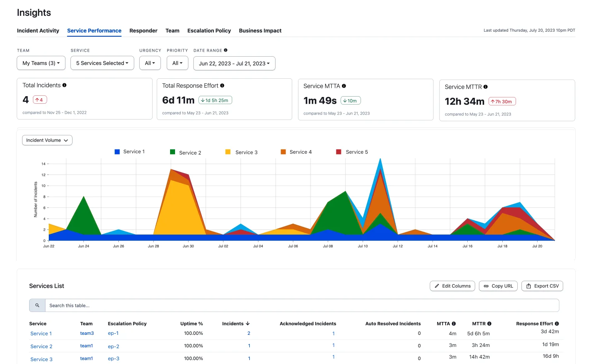The width and height of the screenshot is (589, 364).
Task: Click the team3 team link
Action: (x=87, y=333)
